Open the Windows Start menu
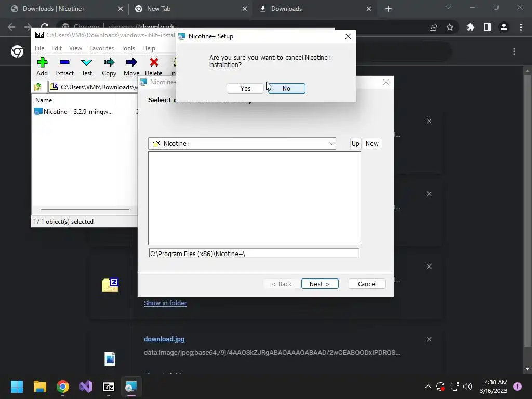Image resolution: width=532 pixels, height=399 pixels. click(17, 387)
